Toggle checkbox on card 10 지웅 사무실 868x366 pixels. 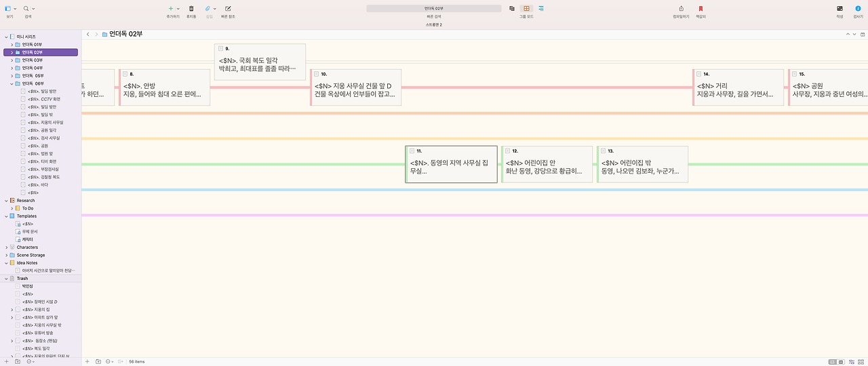[x=317, y=74]
